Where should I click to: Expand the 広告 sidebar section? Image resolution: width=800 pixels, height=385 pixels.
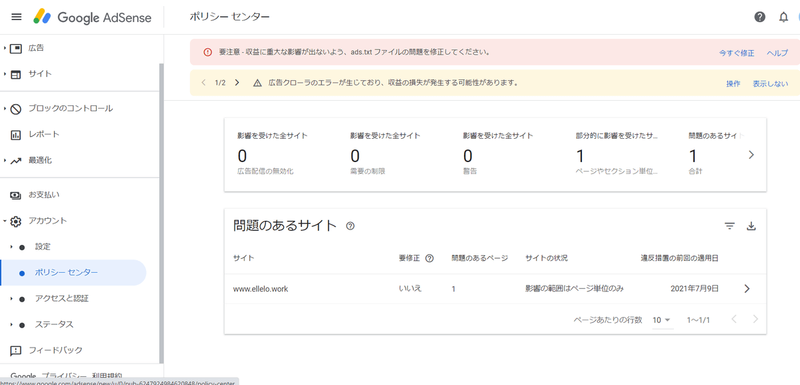point(5,48)
